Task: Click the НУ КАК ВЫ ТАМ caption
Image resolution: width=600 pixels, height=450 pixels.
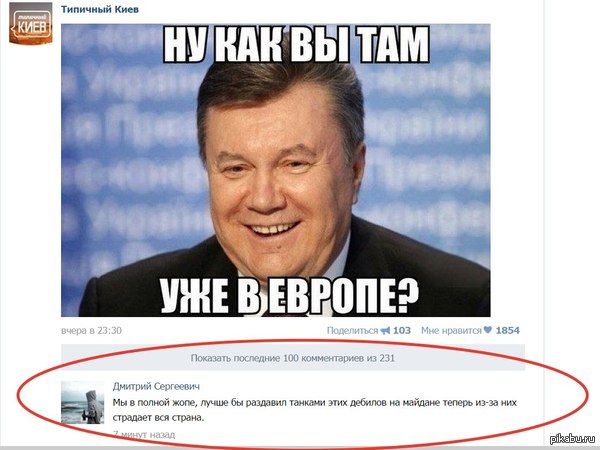Action: pyautogui.click(x=296, y=45)
